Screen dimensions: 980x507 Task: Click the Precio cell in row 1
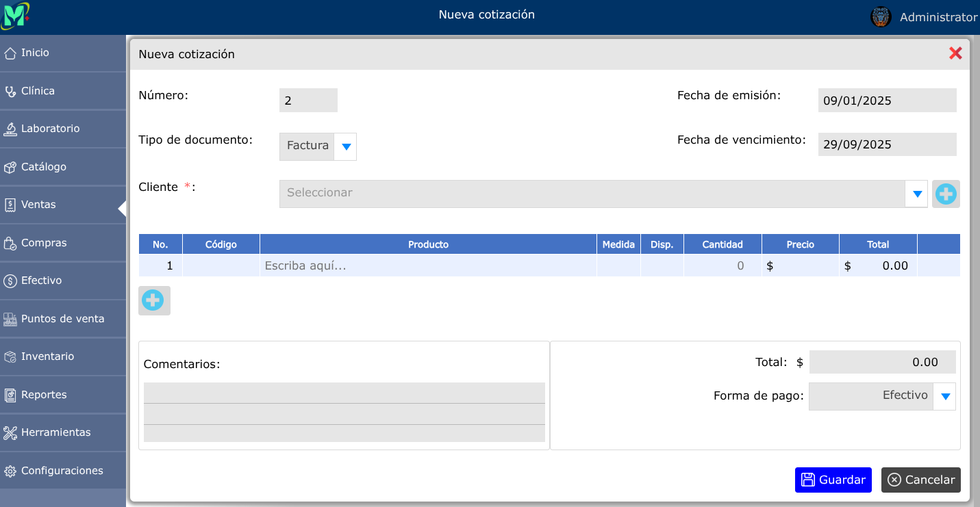click(801, 265)
